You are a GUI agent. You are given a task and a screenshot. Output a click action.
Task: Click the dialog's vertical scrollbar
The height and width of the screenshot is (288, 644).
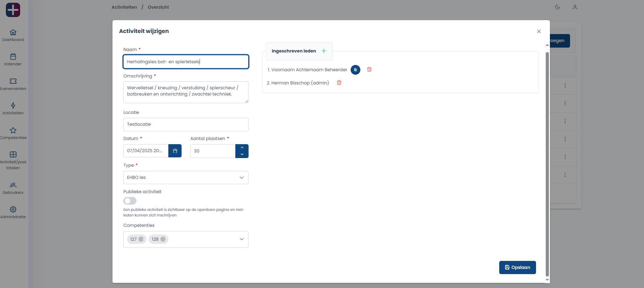547,163
